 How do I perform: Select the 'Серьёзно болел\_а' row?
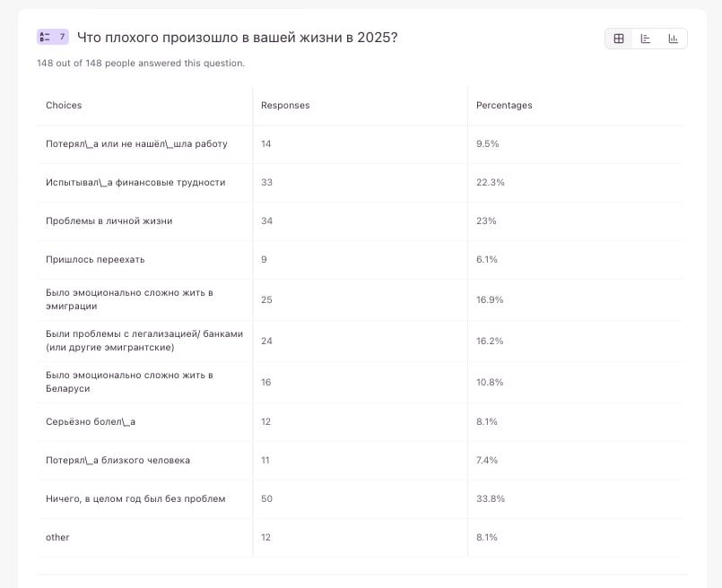91,421
